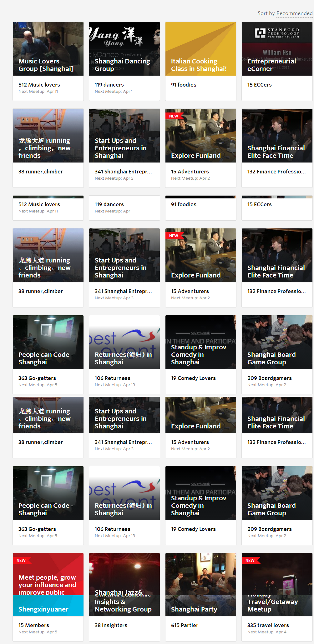Click Next Meetup: Apr 4 date

click(x=267, y=632)
